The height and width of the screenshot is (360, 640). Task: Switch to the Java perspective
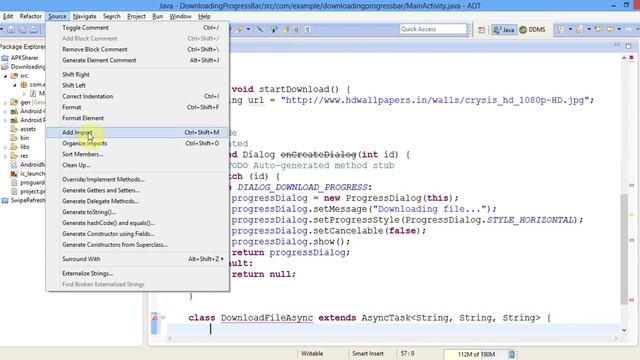504,29
